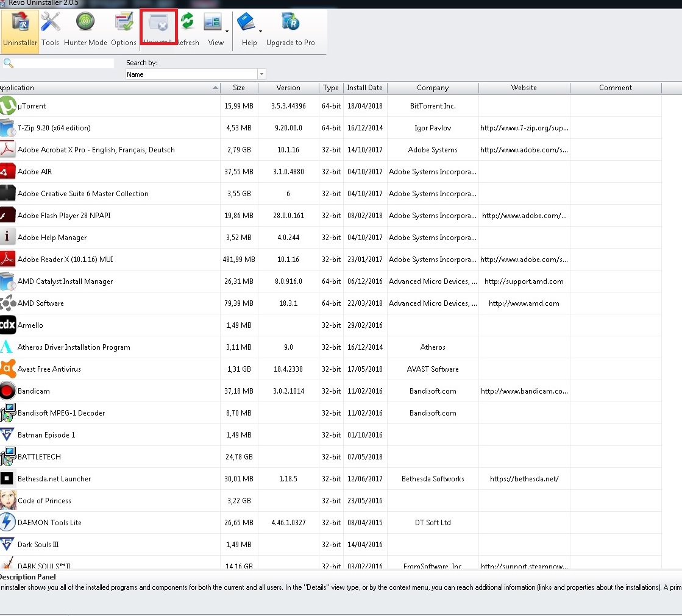Click the '17/05/2018' install date cell
Image resolution: width=682 pixels, height=616 pixels.
point(365,369)
